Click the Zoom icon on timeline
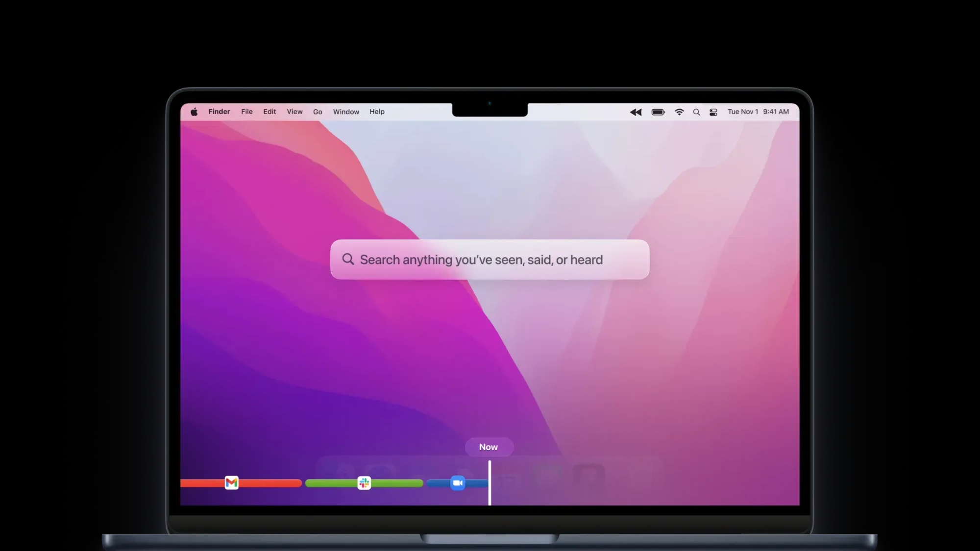Image resolution: width=980 pixels, height=551 pixels. [458, 483]
